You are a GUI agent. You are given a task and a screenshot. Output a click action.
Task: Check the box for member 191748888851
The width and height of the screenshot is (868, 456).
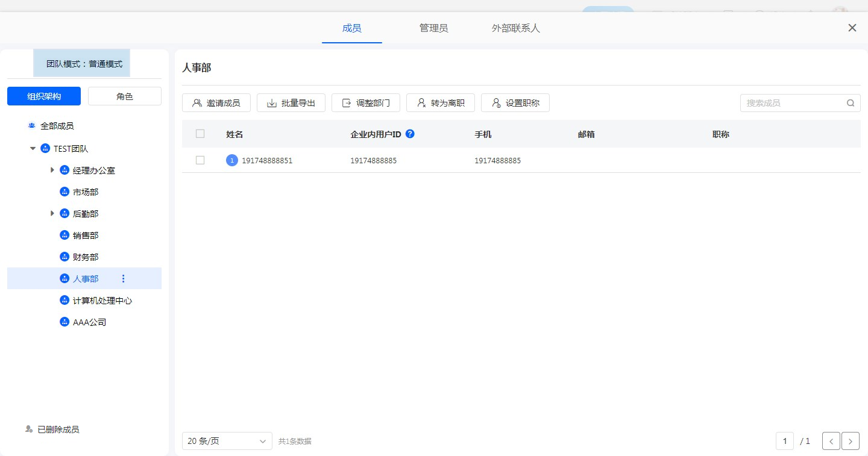200,160
